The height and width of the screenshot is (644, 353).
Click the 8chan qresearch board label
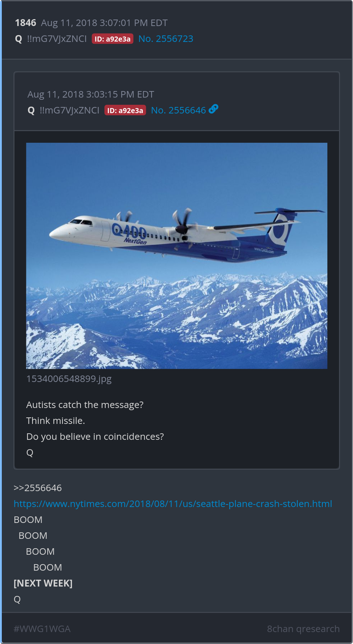[303, 629]
